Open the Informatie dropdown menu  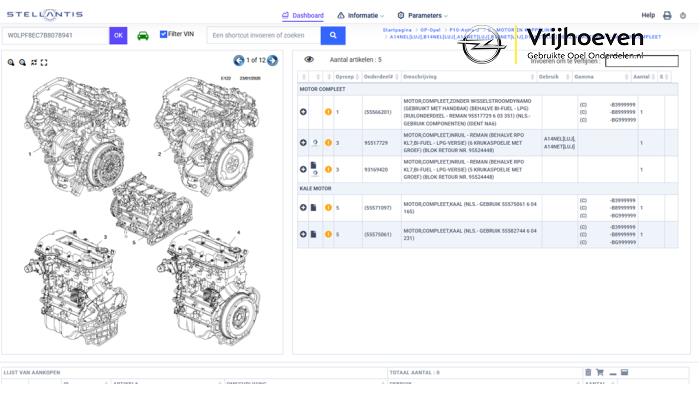click(361, 16)
